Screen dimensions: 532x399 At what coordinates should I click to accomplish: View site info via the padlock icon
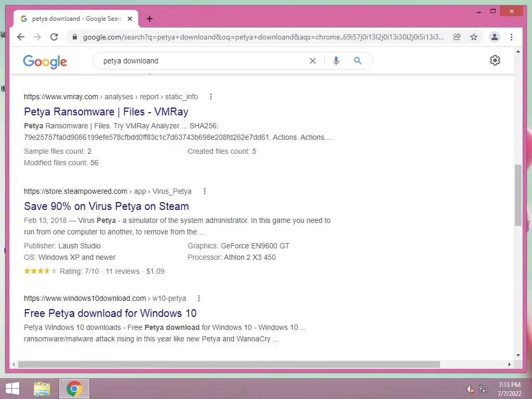pyautogui.click(x=75, y=37)
